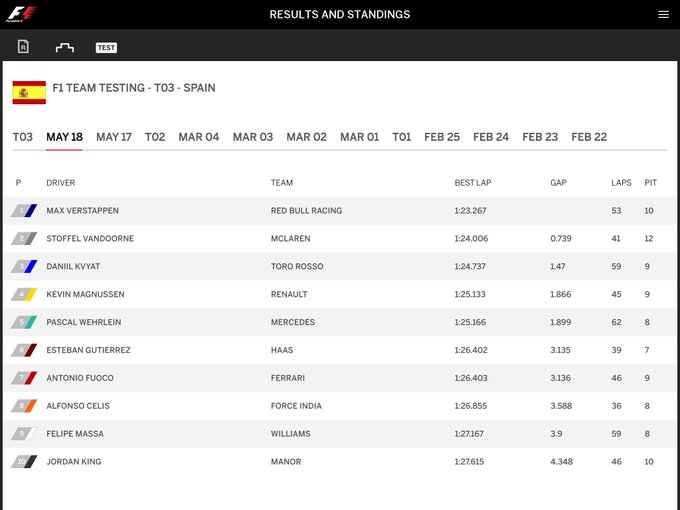Click best lap 1:27.615
The width and height of the screenshot is (680, 510).
469,461
